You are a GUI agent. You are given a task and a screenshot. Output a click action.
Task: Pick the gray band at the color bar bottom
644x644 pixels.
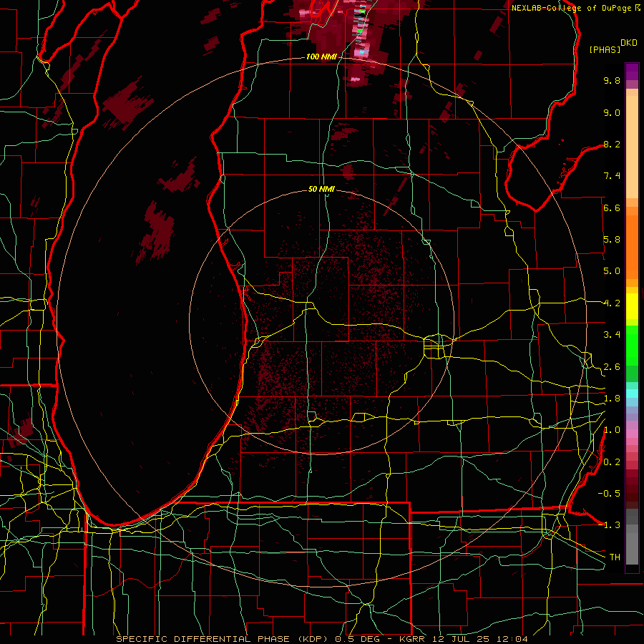632,537
